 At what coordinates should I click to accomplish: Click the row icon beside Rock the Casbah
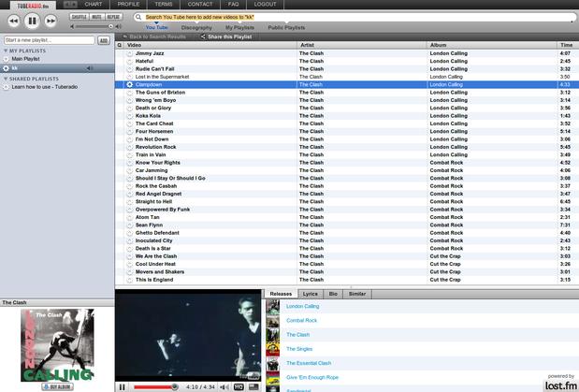pos(130,186)
